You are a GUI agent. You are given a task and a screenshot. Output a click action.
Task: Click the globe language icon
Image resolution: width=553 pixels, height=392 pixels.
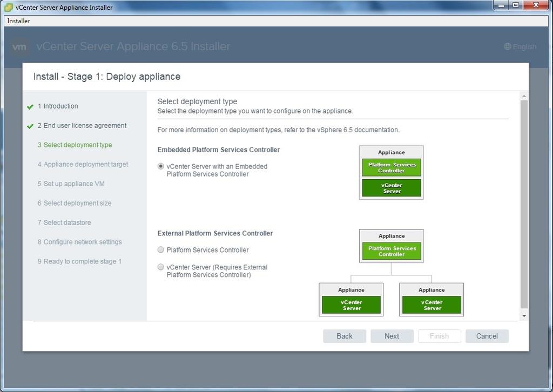click(508, 46)
